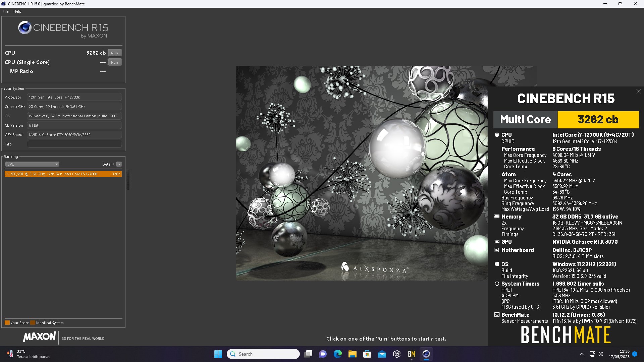
Task: Open the Chat app in taskbar
Action: point(323,354)
